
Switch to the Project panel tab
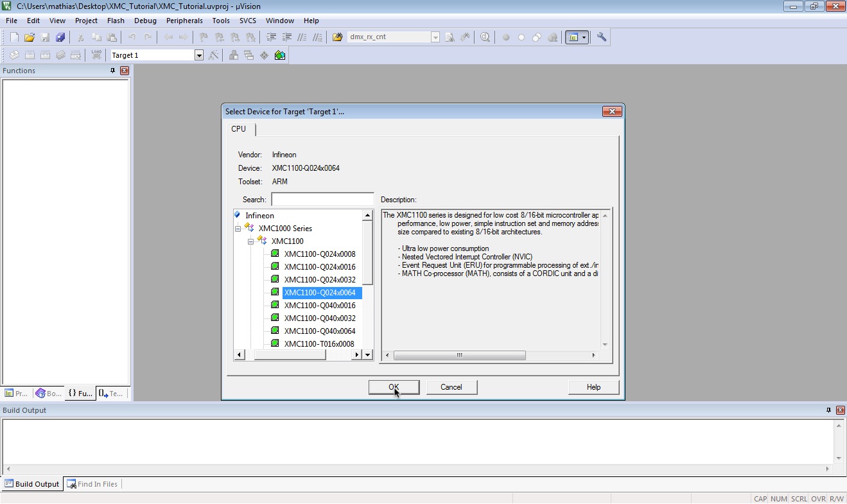coord(17,394)
